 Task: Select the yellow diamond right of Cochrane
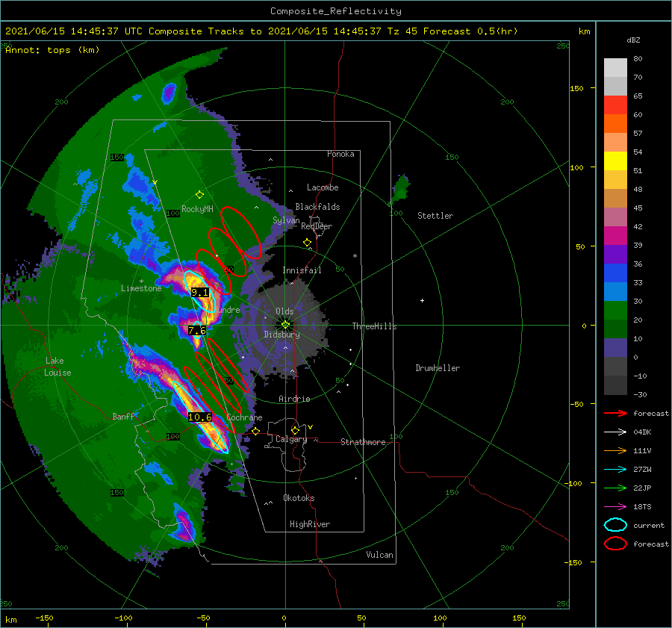click(255, 431)
